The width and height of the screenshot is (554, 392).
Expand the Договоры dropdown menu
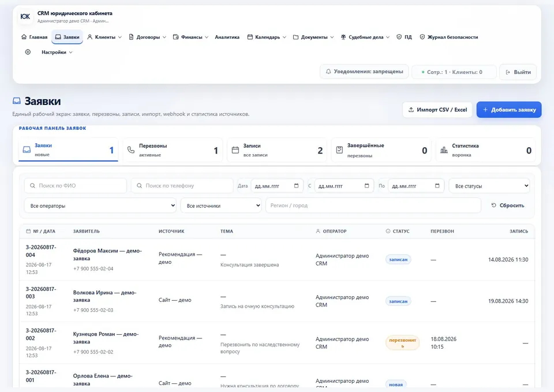click(x=147, y=37)
